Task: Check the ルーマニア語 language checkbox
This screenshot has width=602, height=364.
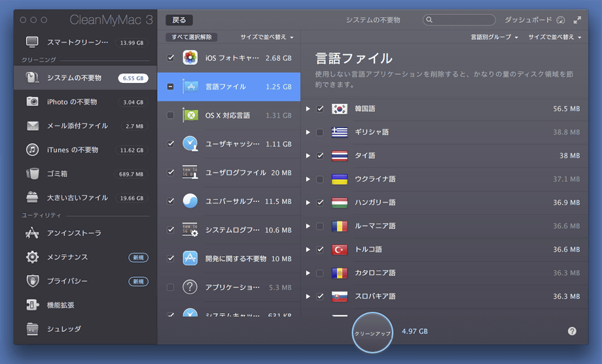Action: point(320,226)
